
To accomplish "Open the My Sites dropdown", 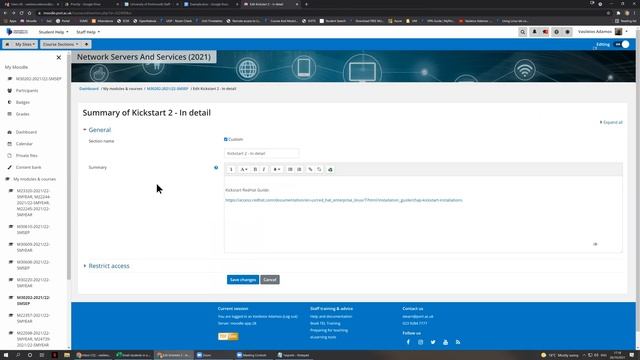I will pos(25,44).
